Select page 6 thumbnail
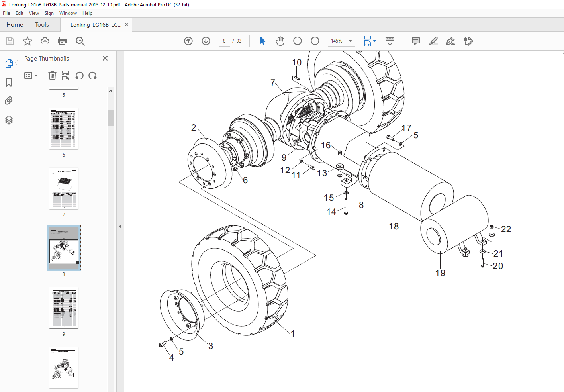The height and width of the screenshot is (392, 564). click(x=64, y=129)
